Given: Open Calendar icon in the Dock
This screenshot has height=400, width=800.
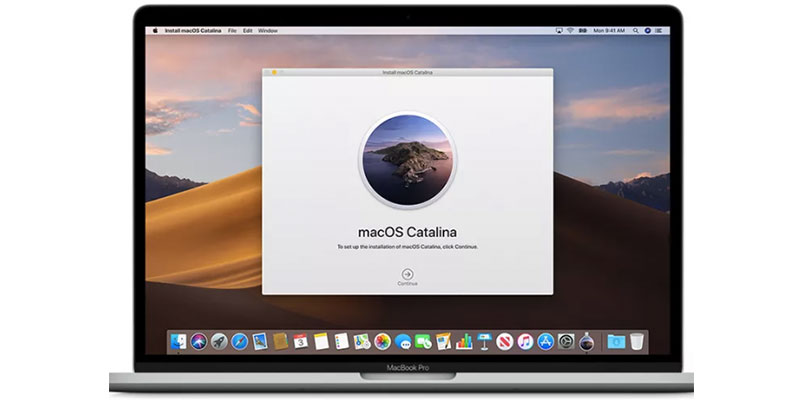Looking at the screenshot, I should [301, 341].
